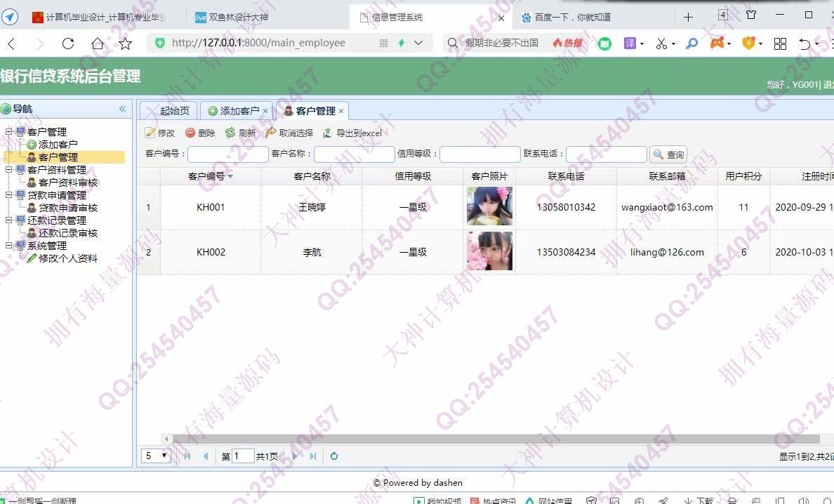Viewport: 834px width, 504px height.
Task: Focus the 客户名称 filter field
Action: [x=355, y=154]
